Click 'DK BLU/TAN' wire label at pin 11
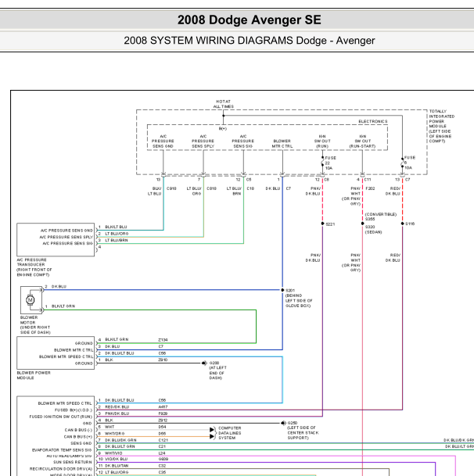Image resolution: width=474 pixels, height=476 pixels. (117, 466)
